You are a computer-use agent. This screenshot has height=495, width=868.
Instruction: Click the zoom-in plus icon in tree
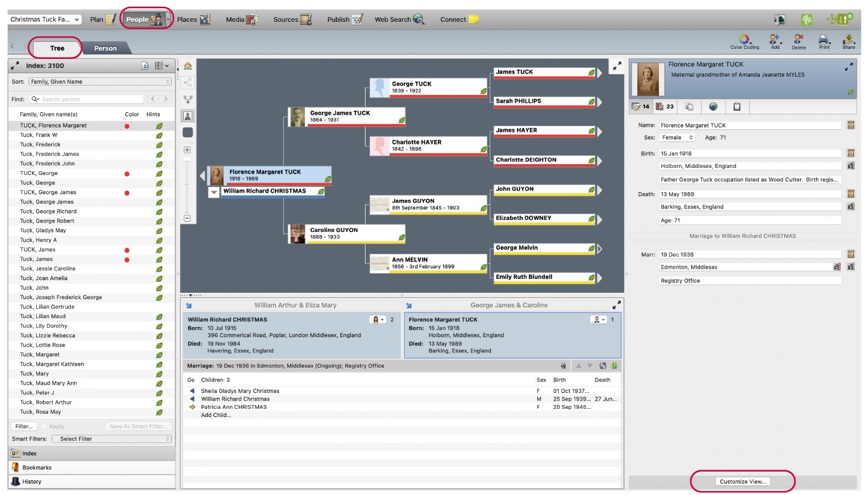click(188, 150)
